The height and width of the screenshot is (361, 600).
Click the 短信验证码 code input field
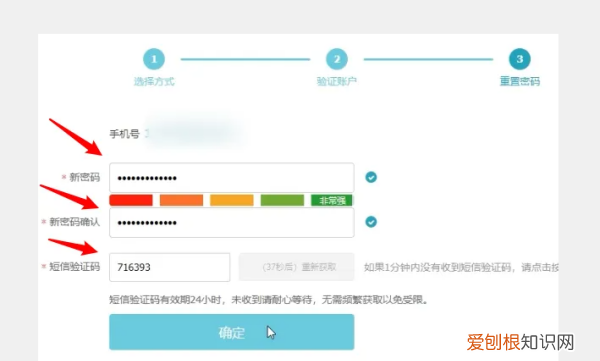pos(170,267)
